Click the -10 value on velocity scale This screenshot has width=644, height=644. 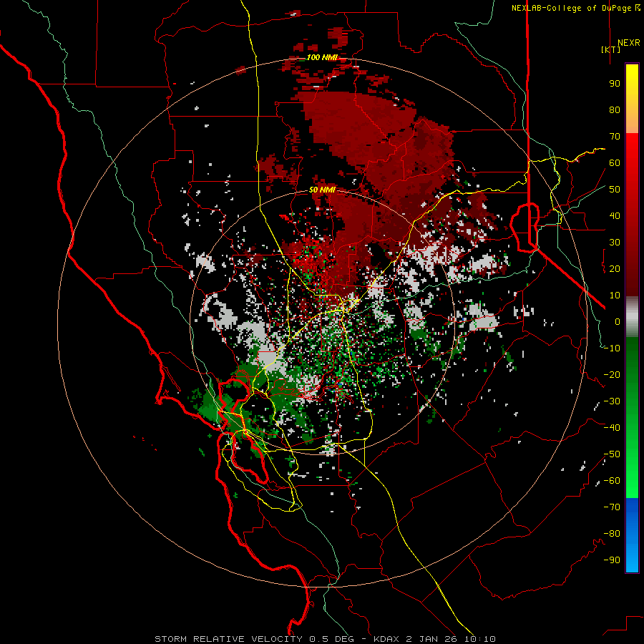tap(612, 348)
